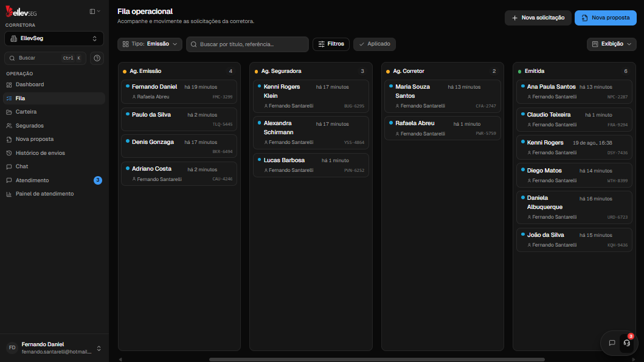Open the headset support icon

click(627, 343)
